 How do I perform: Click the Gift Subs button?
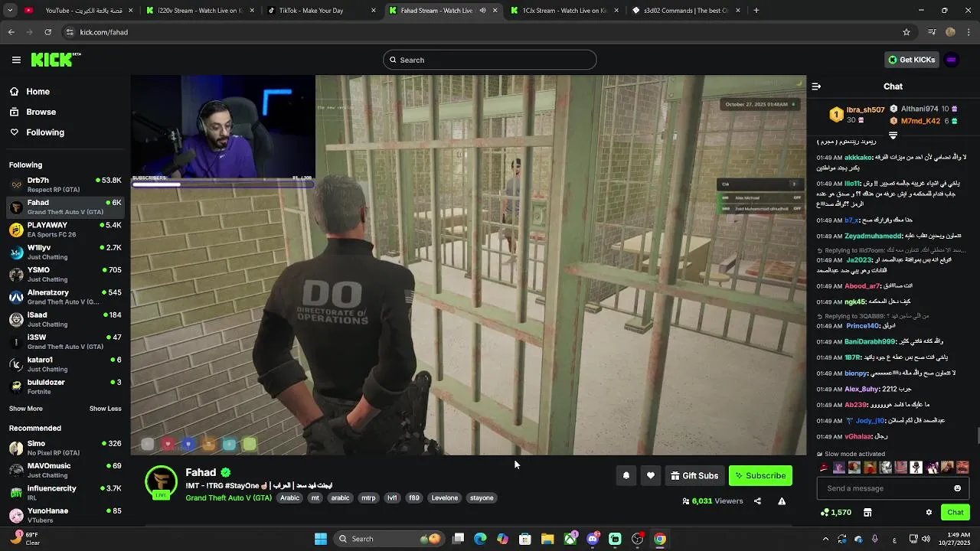click(694, 475)
